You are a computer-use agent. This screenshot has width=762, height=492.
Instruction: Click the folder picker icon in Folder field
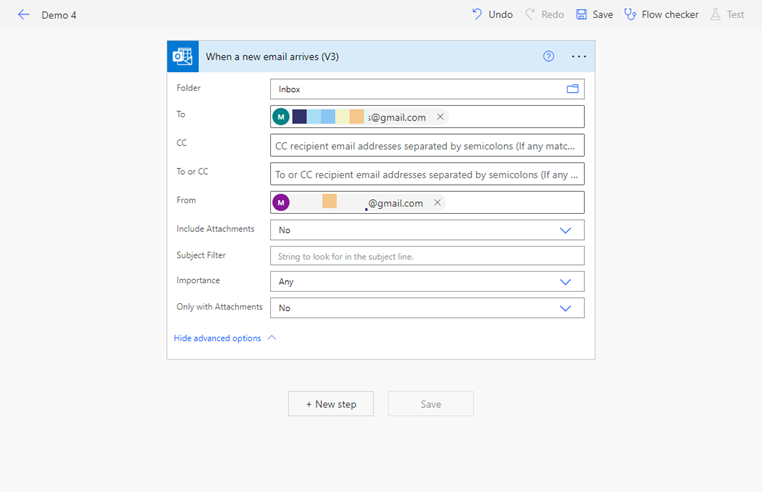coord(572,89)
